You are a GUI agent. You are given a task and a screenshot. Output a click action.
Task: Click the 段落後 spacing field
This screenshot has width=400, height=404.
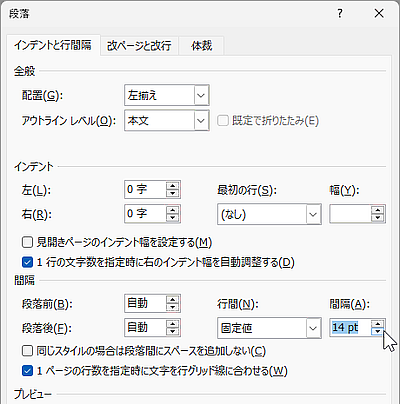pos(145,328)
